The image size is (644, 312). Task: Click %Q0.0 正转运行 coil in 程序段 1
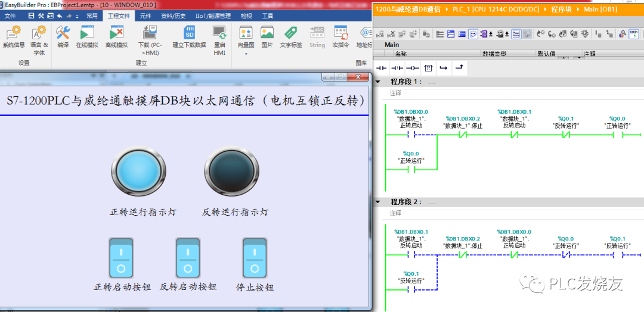point(617,135)
